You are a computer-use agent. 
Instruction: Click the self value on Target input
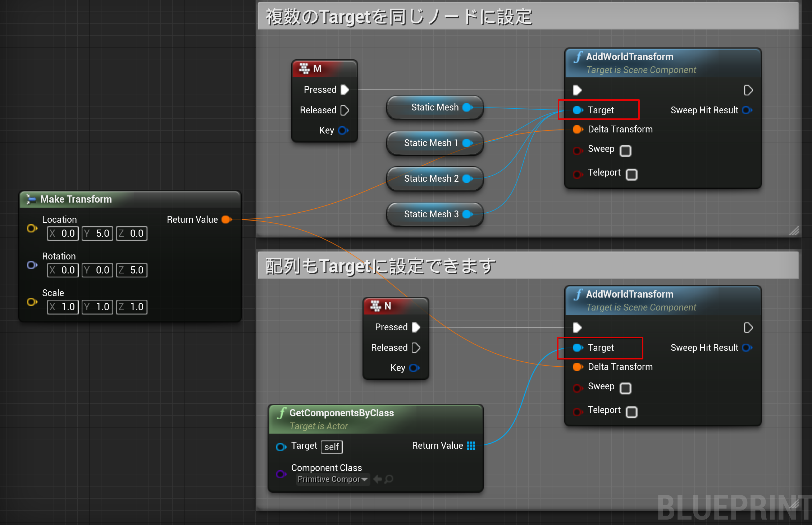pos(331,447)
